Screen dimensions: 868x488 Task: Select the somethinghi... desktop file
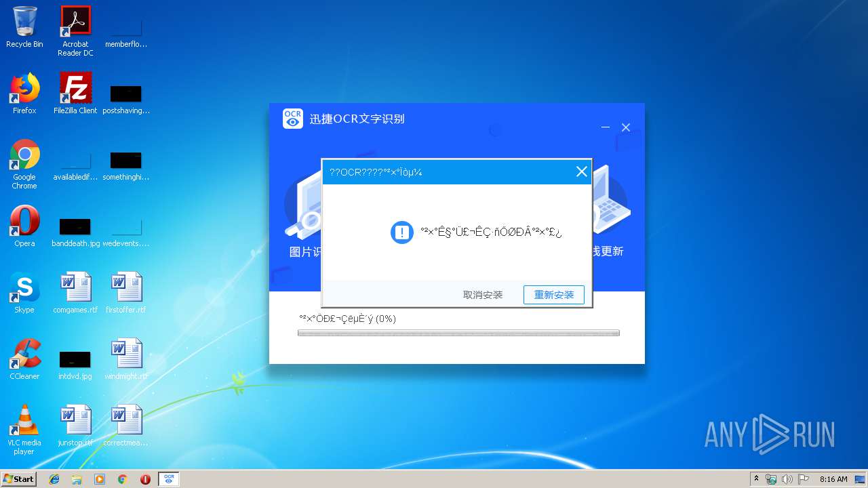point(126,165)
